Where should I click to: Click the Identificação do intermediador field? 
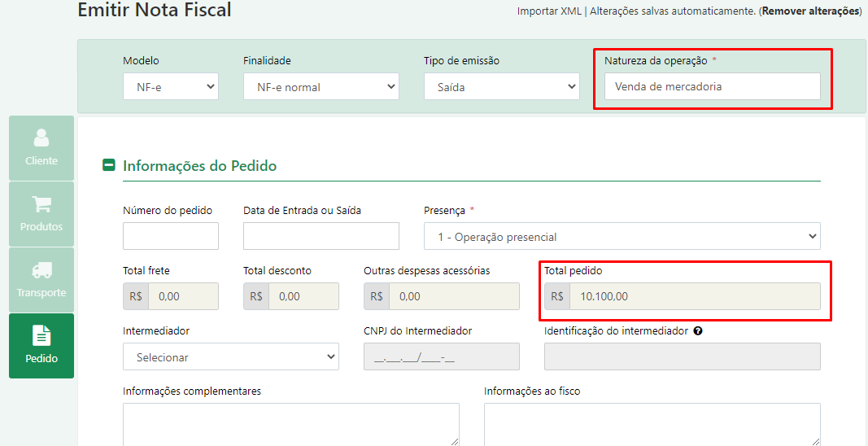point(683,356)
